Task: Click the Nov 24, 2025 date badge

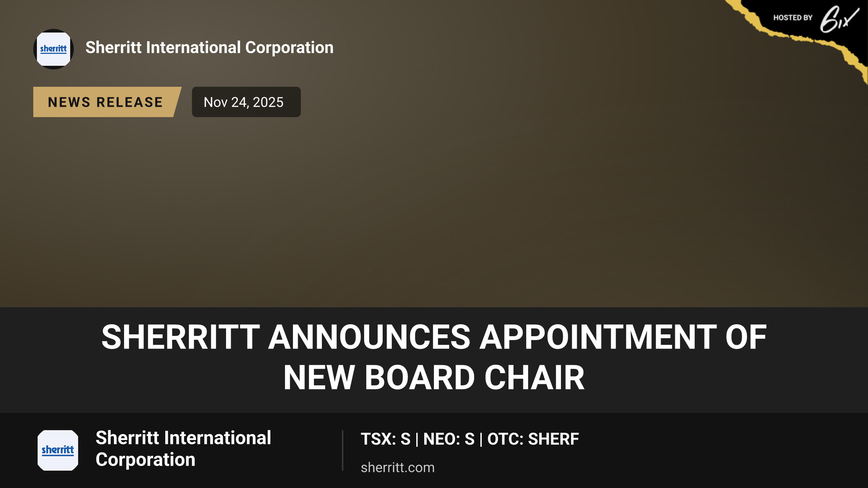Action: [246, 102]
